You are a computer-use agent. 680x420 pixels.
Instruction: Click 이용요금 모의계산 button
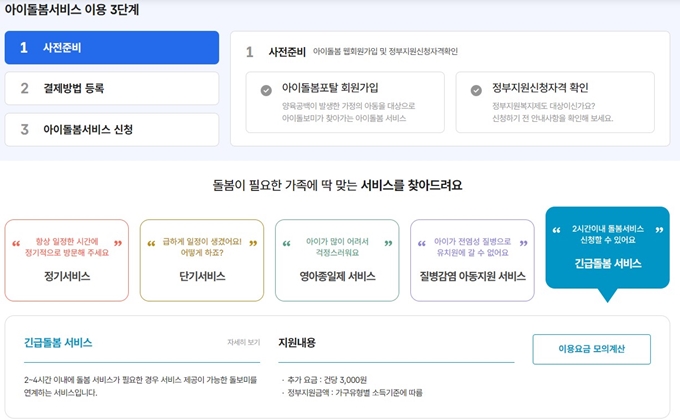click(592, 349)
